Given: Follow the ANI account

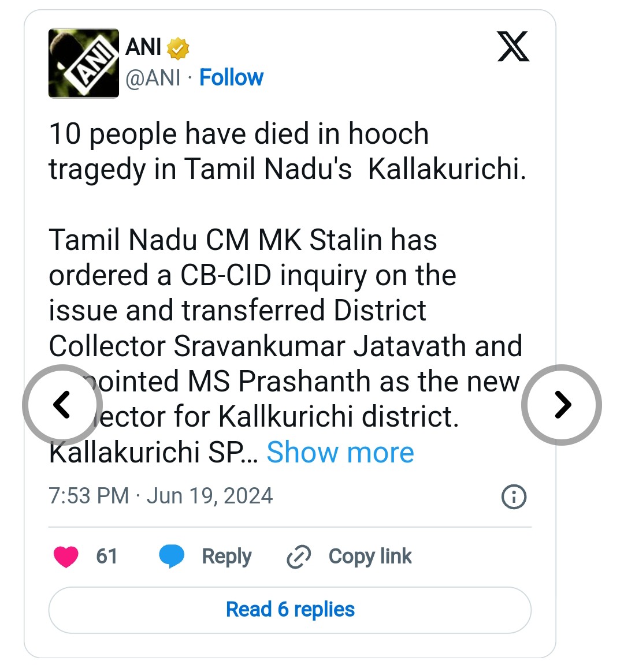Looking at the screenshot, I should 231,77.
